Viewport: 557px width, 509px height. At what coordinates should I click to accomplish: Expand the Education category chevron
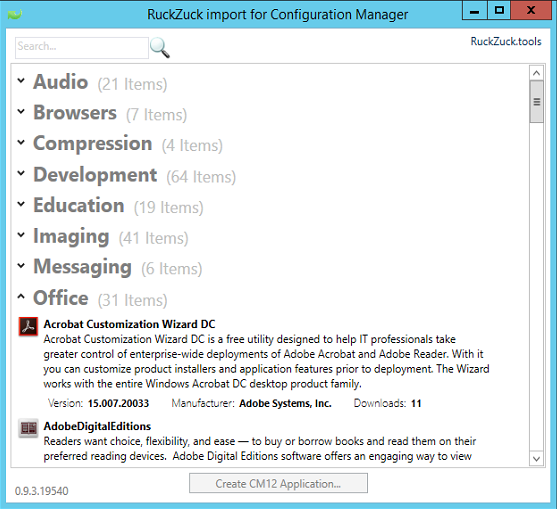click(x=21, y=204)
